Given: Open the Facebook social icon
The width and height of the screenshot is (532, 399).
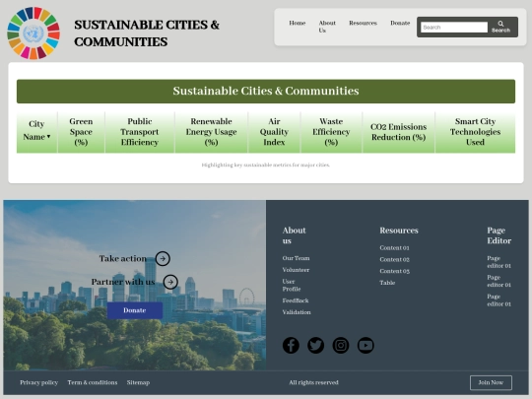Looking at the screenshot, I should pos(291,346).
